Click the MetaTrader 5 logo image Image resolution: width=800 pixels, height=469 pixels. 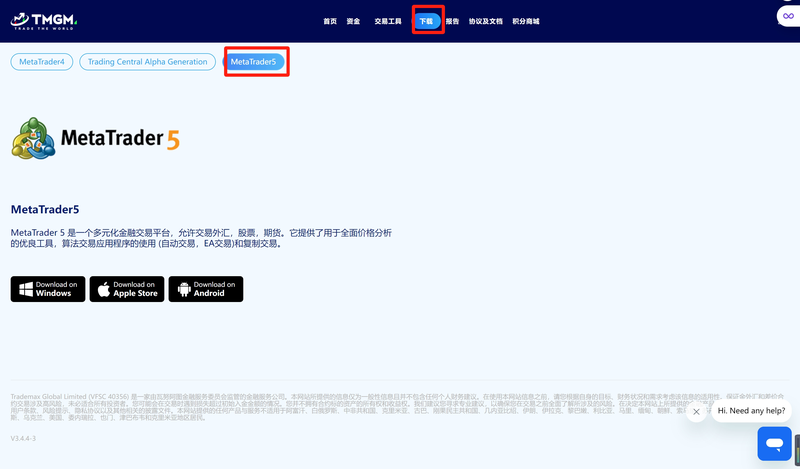[95, 138]
